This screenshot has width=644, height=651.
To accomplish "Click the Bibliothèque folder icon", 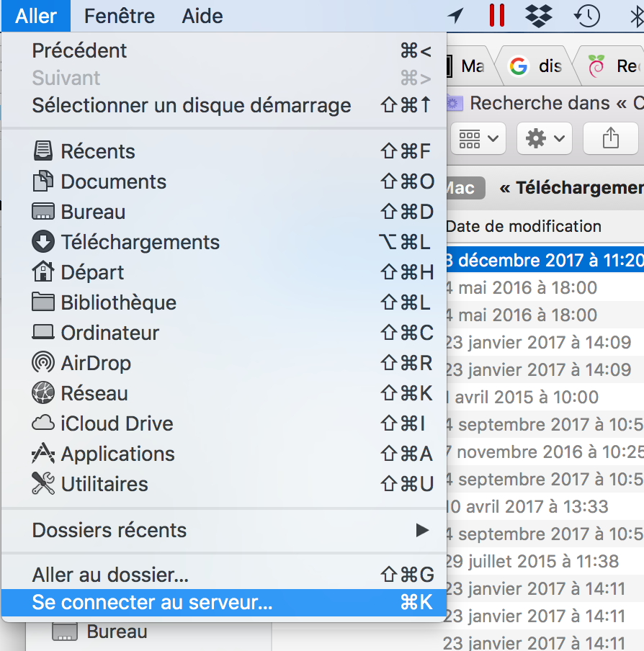I will [x=43, y=302].
